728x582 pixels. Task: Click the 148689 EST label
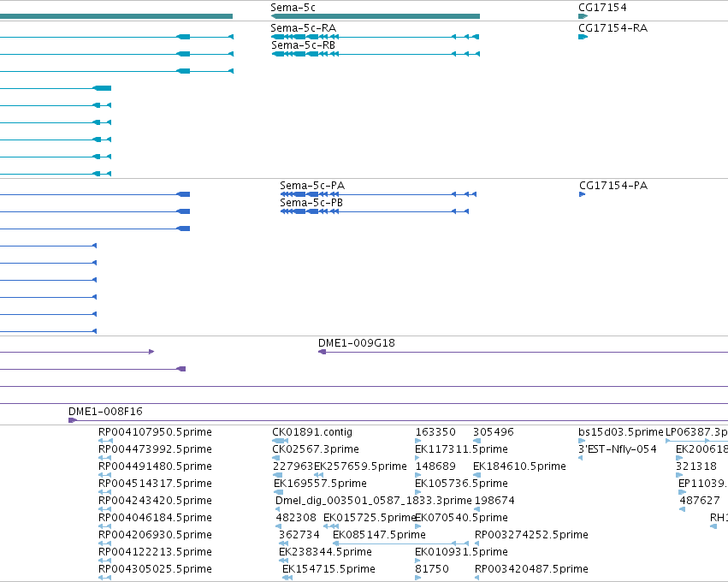click(435, 466)
